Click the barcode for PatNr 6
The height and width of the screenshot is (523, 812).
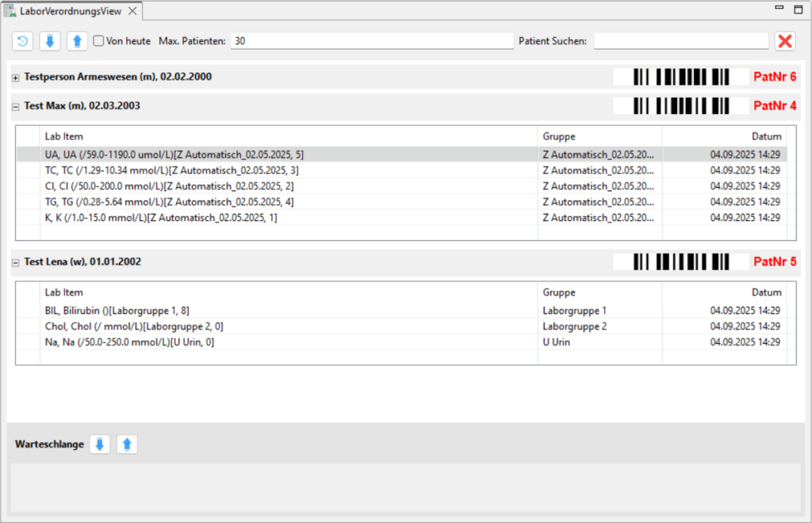[681, 77]
